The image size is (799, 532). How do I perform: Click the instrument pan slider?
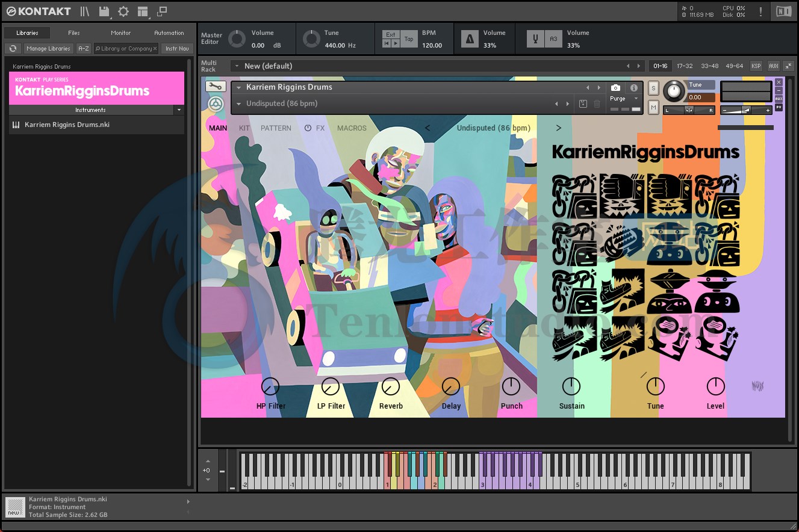(x=689, y=110)
